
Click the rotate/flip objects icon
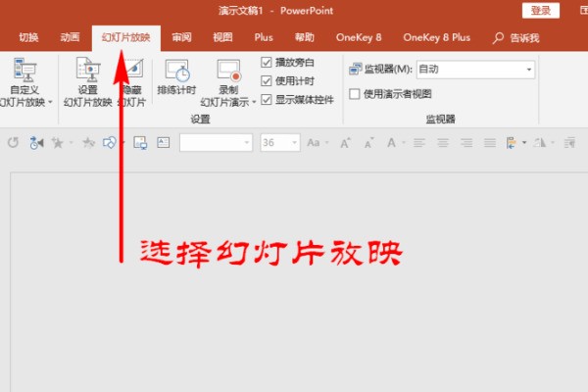pyautogui.click(x=540, y=142)
